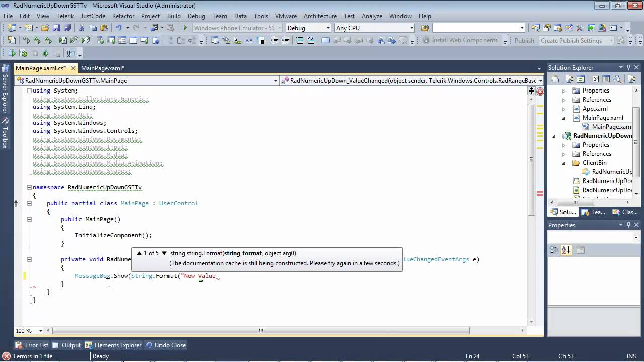The image size is (644, 362).
Task: Open the Elements Explorer tab
Action: [113, 345]
